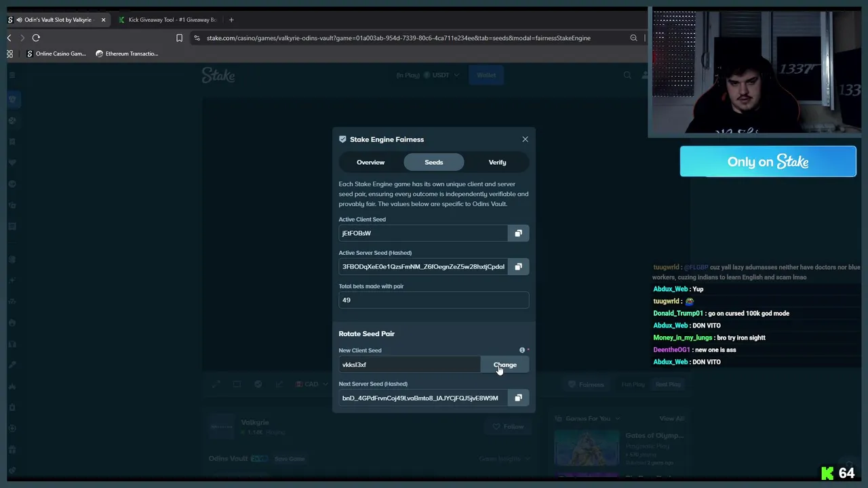Click the Stake logo in header
Viewport: 868px width, 488px height.
tap(218, 75)
